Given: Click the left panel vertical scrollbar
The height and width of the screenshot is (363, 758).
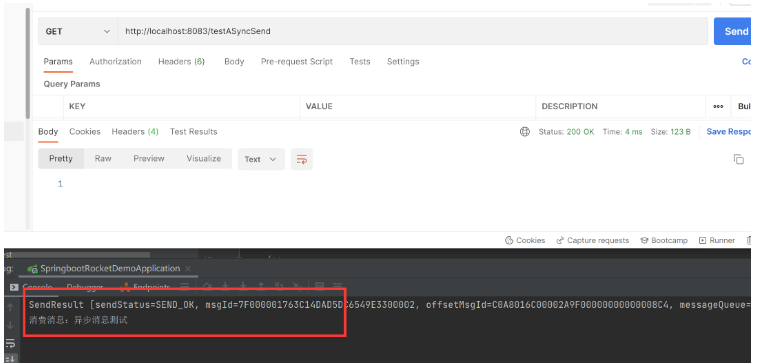Looking at the screenshot, I should coord(28,63).
